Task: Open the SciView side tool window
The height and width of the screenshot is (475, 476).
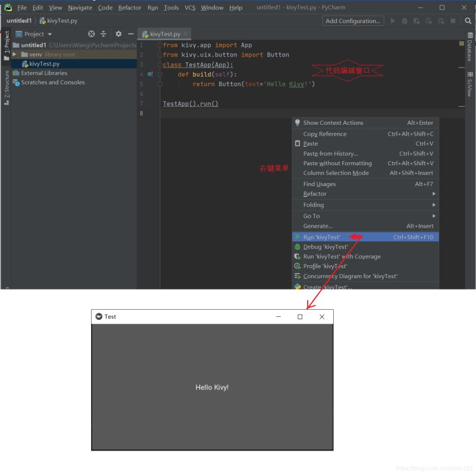Action: point(470,84)
